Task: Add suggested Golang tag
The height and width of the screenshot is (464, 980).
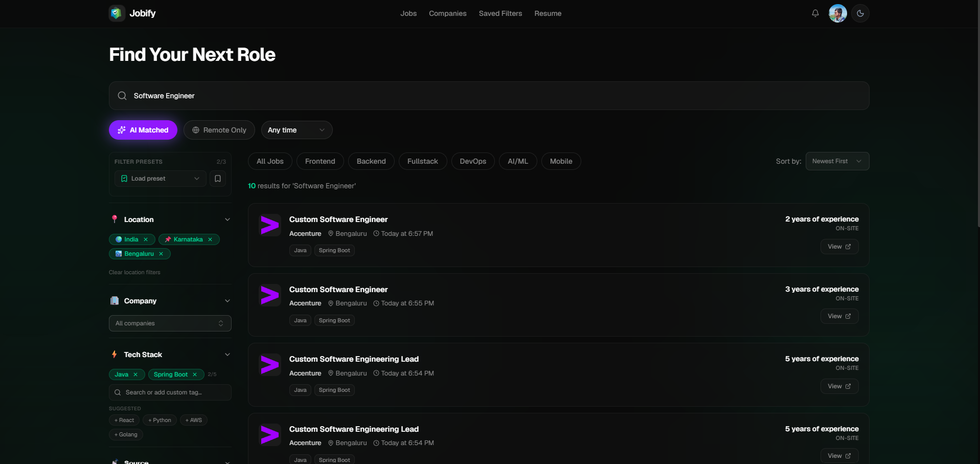Action: pyautogui.click(x=126, y=434)
